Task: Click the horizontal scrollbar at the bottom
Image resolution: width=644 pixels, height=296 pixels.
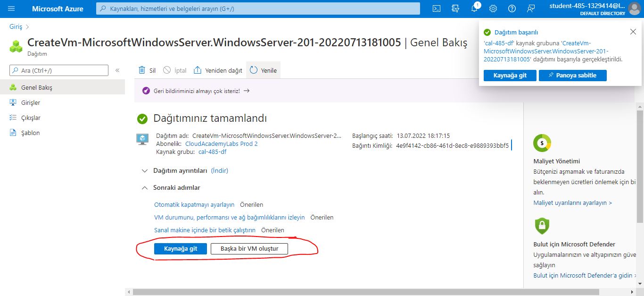Action: coord(366,292)
